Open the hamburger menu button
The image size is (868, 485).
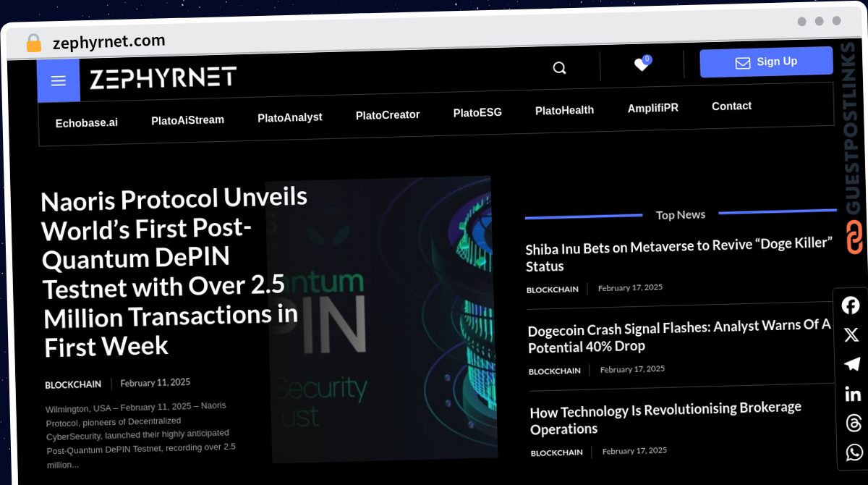(x=59, y=80)
